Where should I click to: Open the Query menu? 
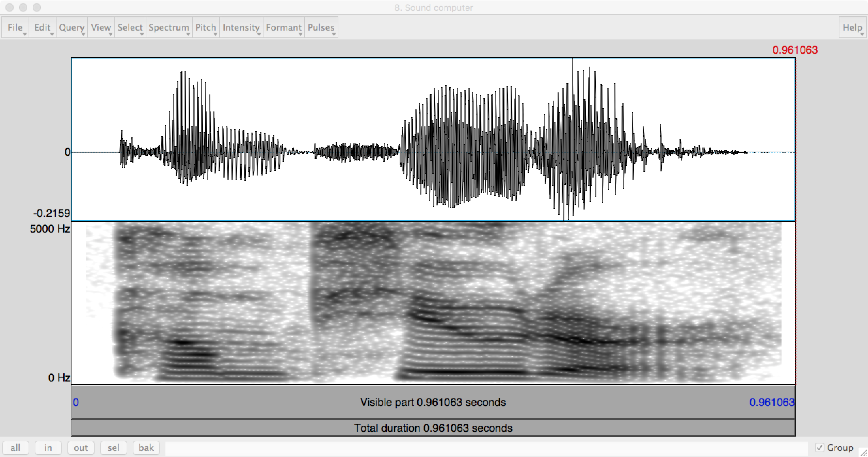click(x=71, y=28)
